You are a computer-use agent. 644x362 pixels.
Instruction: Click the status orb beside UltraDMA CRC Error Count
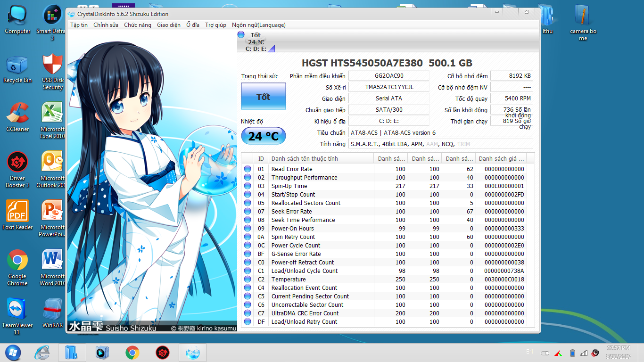tap(248, 313)
